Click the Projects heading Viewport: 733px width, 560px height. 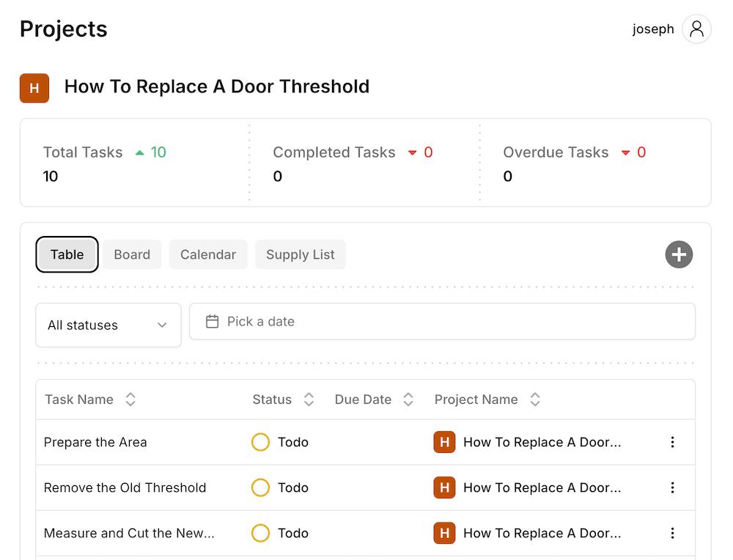tap(63, 29)
